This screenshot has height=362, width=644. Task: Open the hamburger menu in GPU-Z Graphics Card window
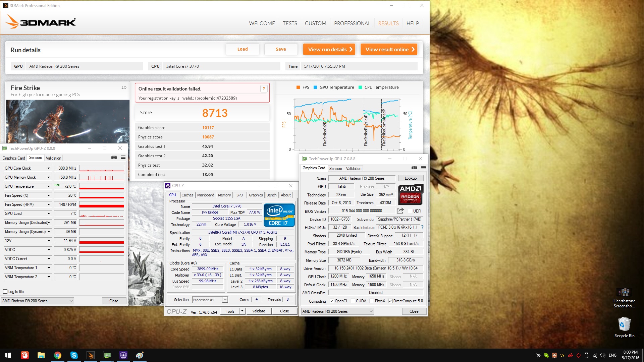pyautogui.click(x=423, y=168)
